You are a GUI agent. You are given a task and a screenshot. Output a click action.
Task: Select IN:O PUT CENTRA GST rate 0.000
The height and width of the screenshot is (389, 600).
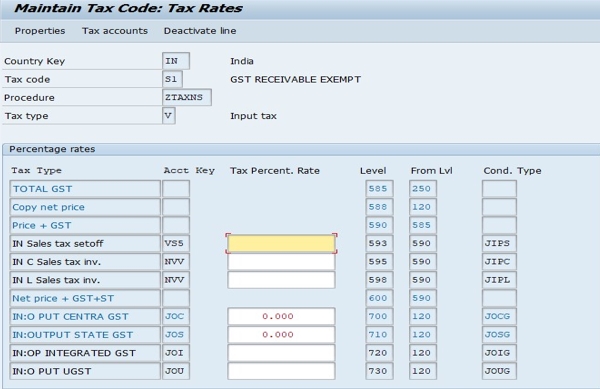tap(281, 316)
